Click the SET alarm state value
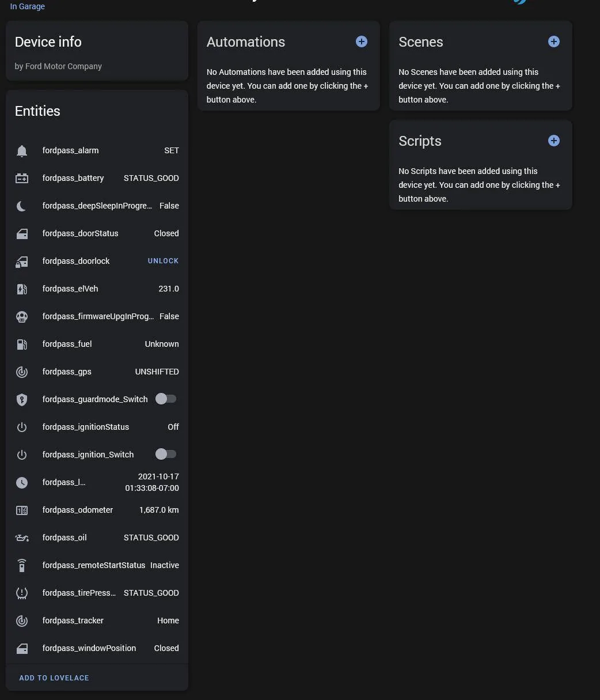The image size is (600, 700). (x=172, y=150)
